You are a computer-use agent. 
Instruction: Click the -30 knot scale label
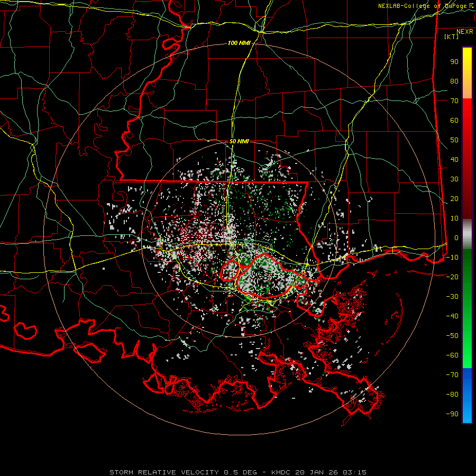coord(452,296)
